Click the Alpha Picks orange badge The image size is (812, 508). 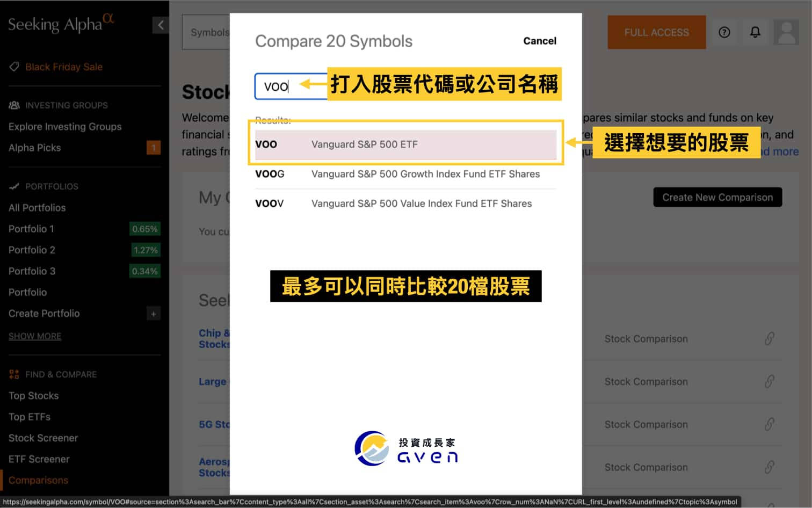[154, 148]
